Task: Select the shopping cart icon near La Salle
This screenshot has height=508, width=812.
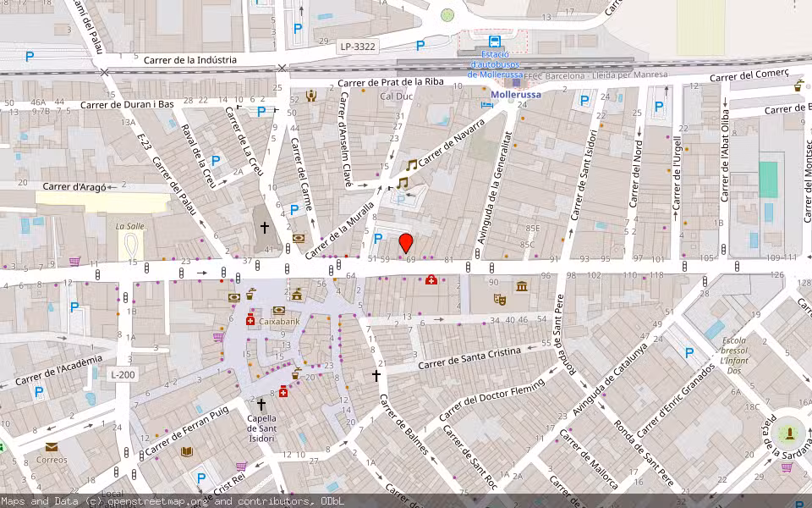Action: [74, 261]
